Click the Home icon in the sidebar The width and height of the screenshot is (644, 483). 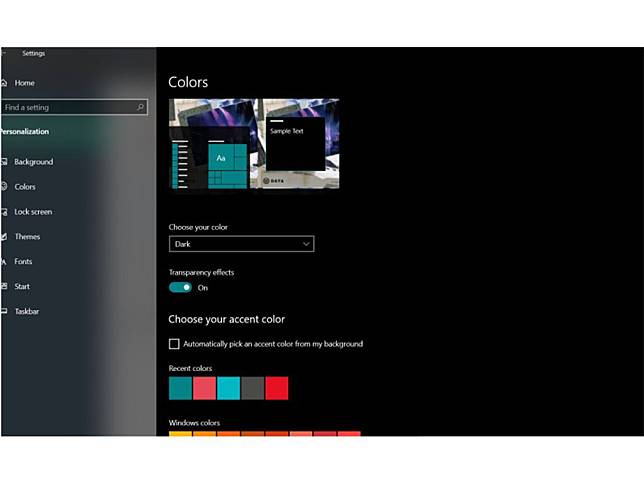(4, 83)
